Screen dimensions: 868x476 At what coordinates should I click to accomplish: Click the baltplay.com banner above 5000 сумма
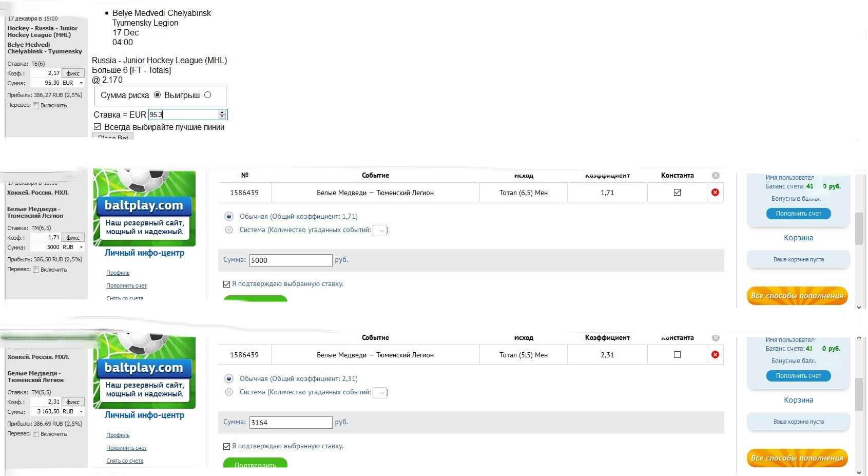point(144,208)
